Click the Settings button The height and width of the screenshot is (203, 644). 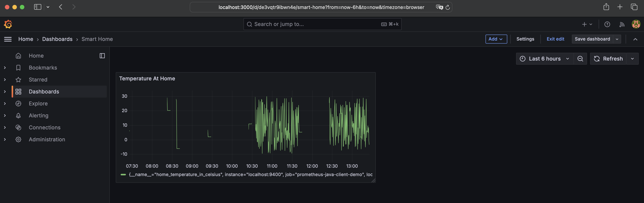coord(525,39)
